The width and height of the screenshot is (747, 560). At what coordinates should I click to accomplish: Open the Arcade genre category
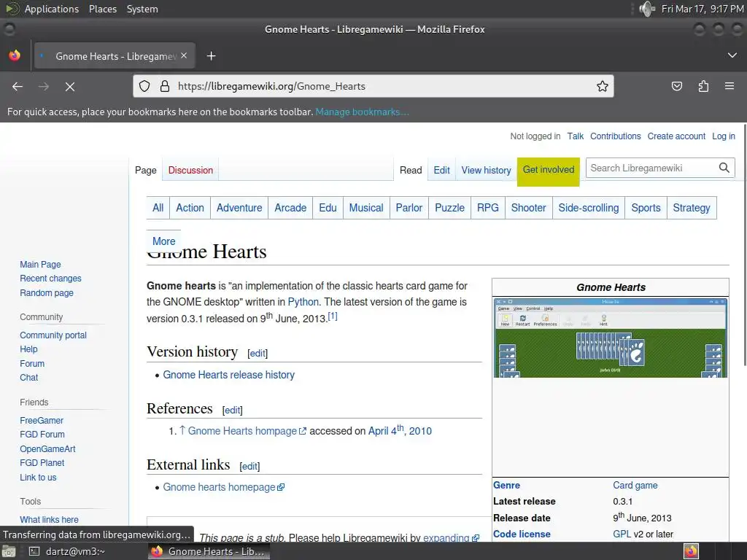click(x=290, y=208)
